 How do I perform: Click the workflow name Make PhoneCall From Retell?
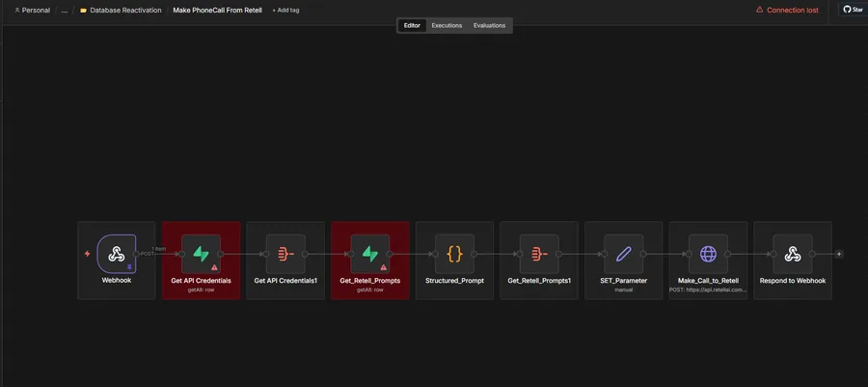click(x=218, y=10)
